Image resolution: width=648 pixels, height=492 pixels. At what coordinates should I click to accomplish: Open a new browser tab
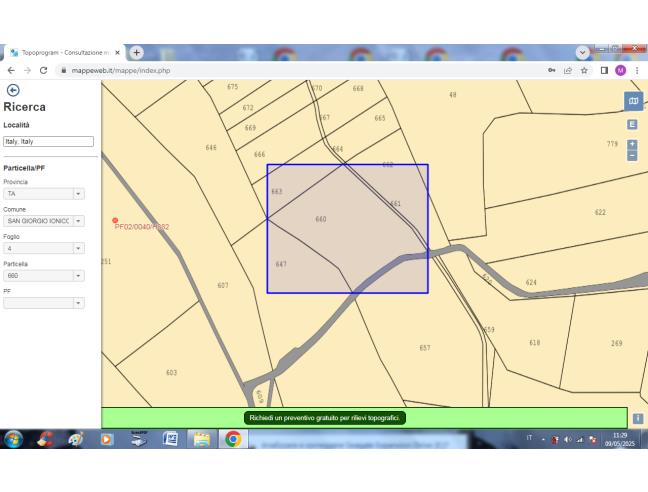click(x=135, y=52)
